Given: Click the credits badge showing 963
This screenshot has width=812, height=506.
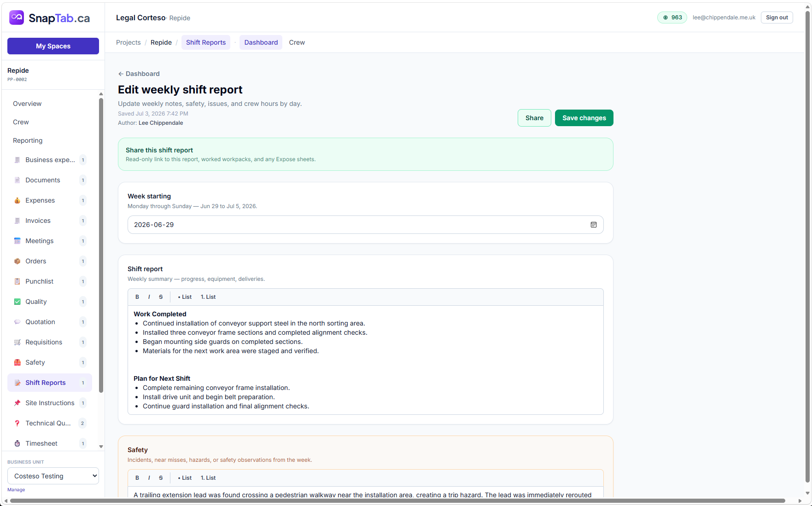Looking at the screenshot, I should coord(672,17).
